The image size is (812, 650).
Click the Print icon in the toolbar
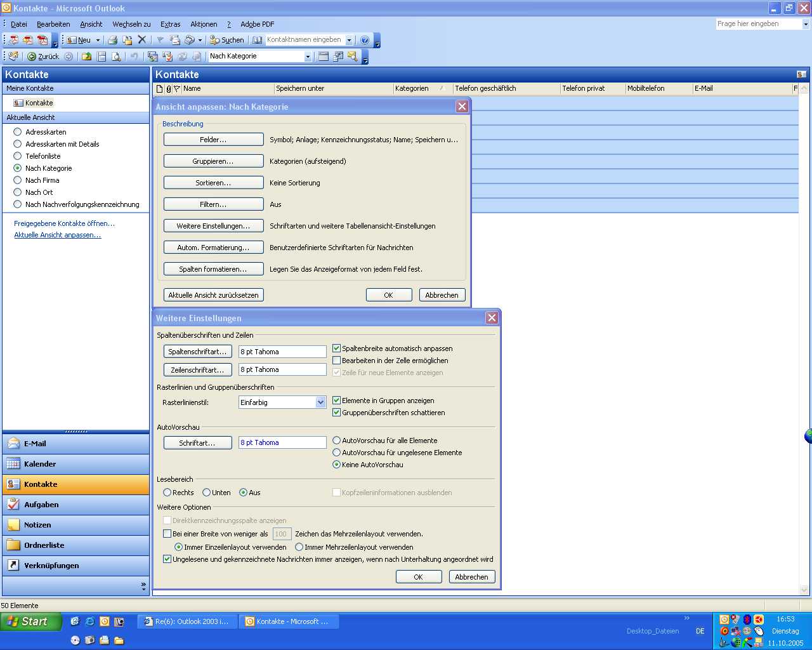(112, 40)
